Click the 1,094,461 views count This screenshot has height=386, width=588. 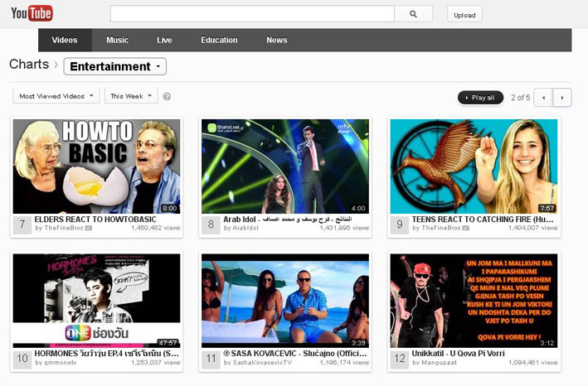533,363
